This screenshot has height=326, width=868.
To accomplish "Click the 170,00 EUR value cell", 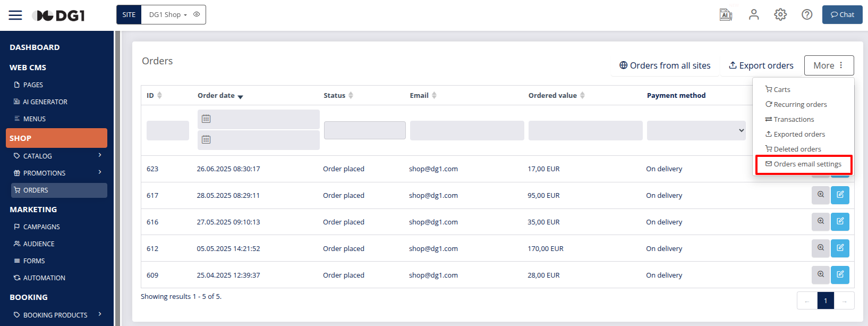I will tap(546, 249).
